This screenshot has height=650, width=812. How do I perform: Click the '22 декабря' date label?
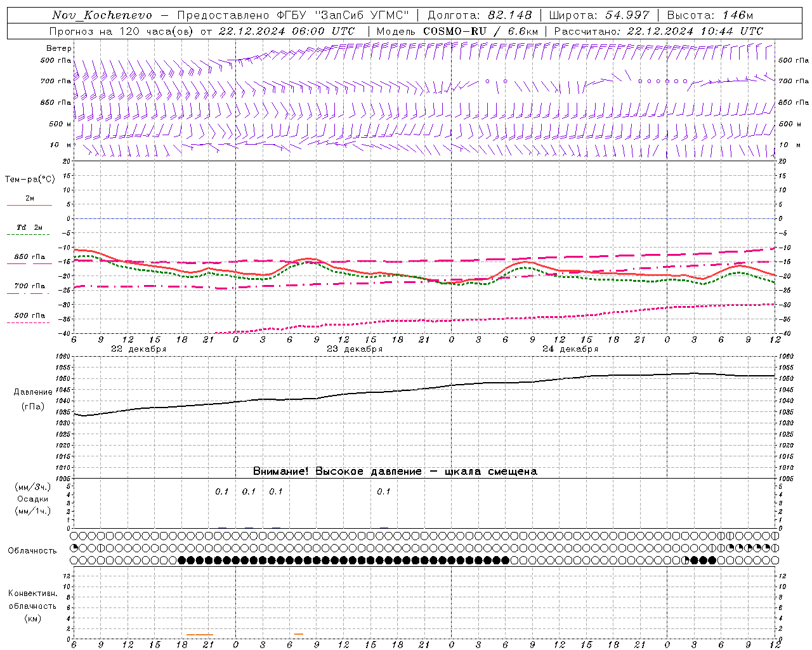point(139,349)
